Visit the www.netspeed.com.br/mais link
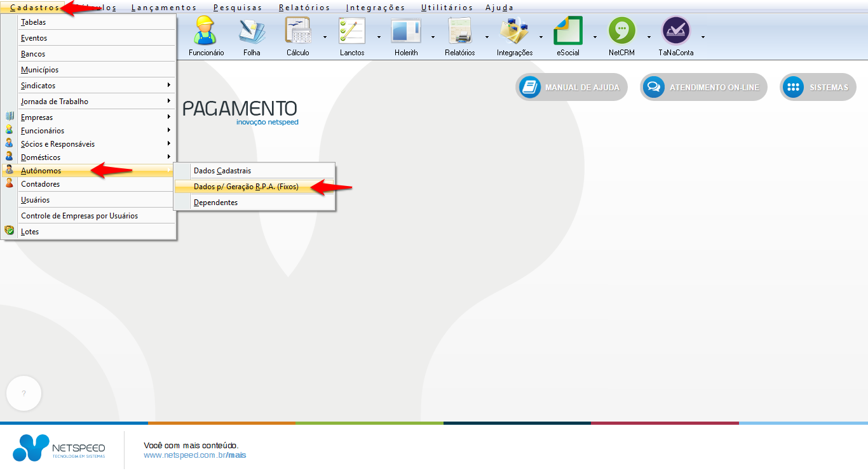The image size is (868, 473). click(194, 455)
